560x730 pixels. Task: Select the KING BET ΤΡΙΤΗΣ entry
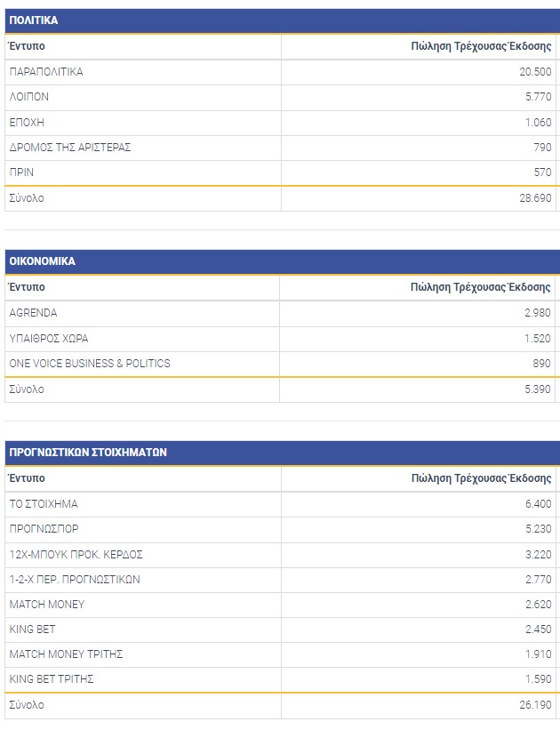(52, 679)
